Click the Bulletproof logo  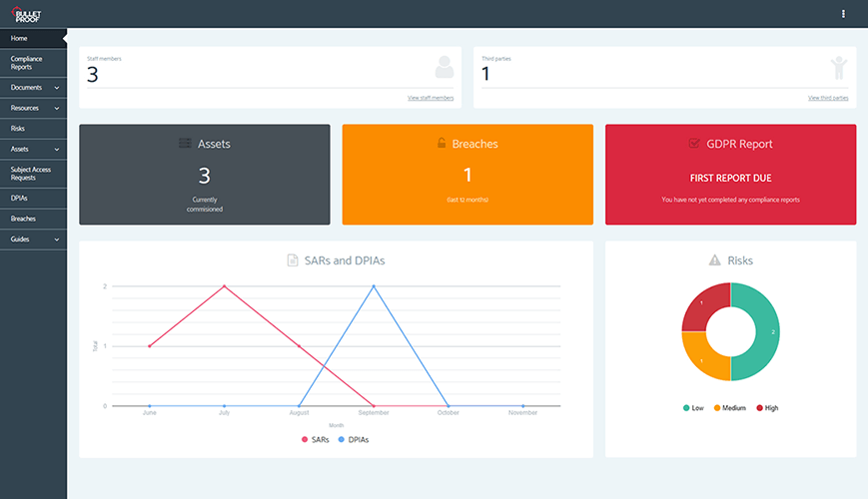point(26,14)
